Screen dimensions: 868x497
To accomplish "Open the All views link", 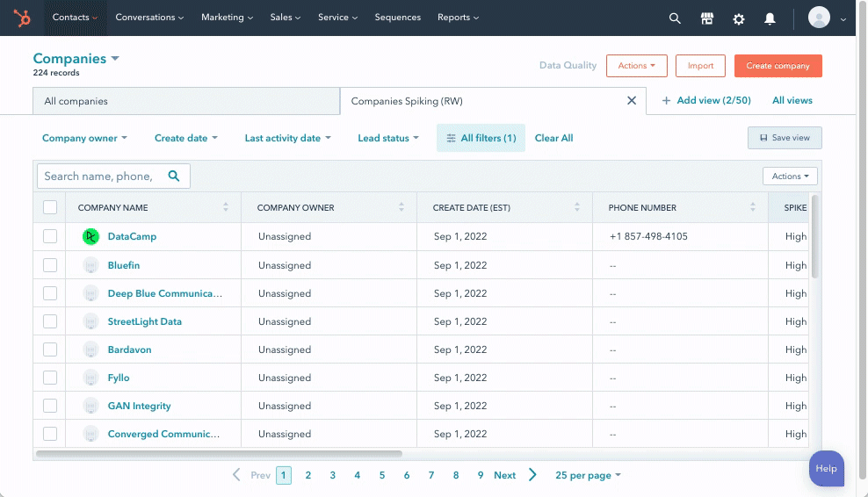I will tap(792, 100).
